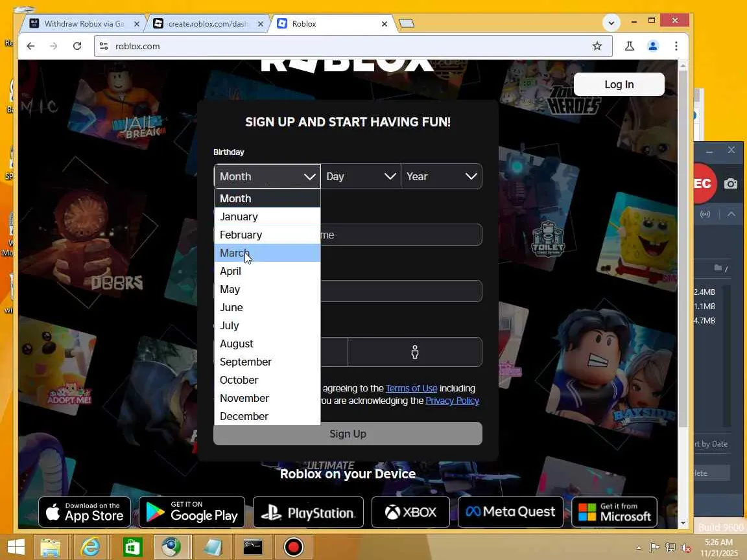Select January from month list
This screenshot has width=747, height=560.
267,216
